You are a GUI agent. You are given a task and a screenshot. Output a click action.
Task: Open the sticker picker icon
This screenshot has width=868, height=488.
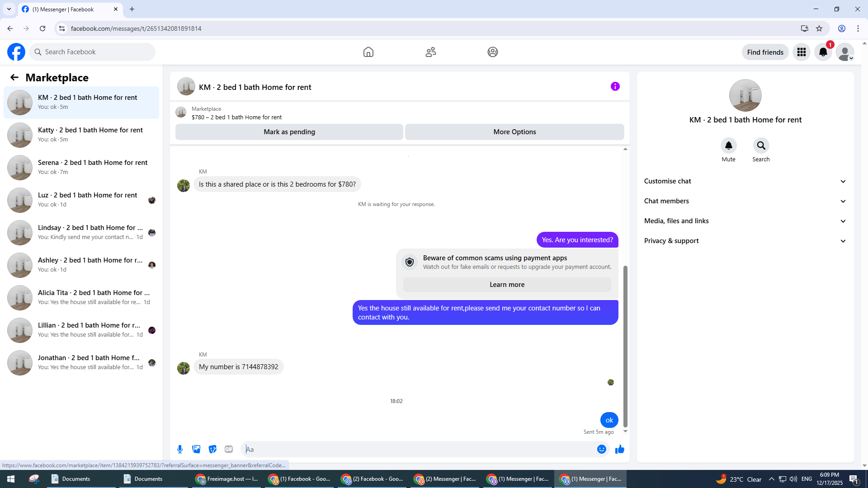(212, 449)
